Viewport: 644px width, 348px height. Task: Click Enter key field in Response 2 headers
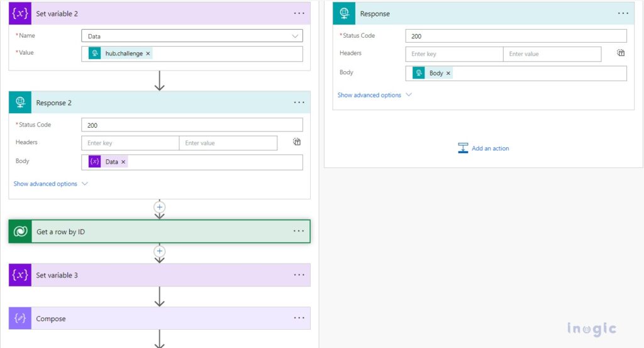click(130, 143)
